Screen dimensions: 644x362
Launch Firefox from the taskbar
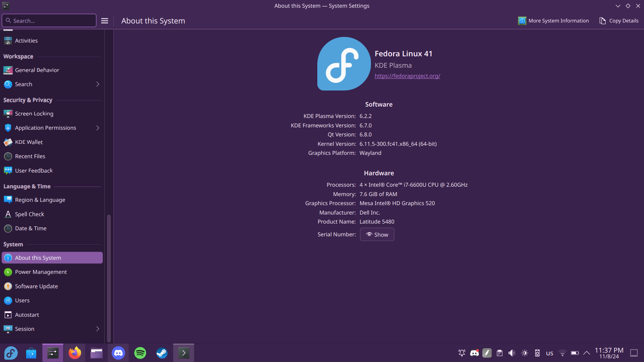(75, 353)
